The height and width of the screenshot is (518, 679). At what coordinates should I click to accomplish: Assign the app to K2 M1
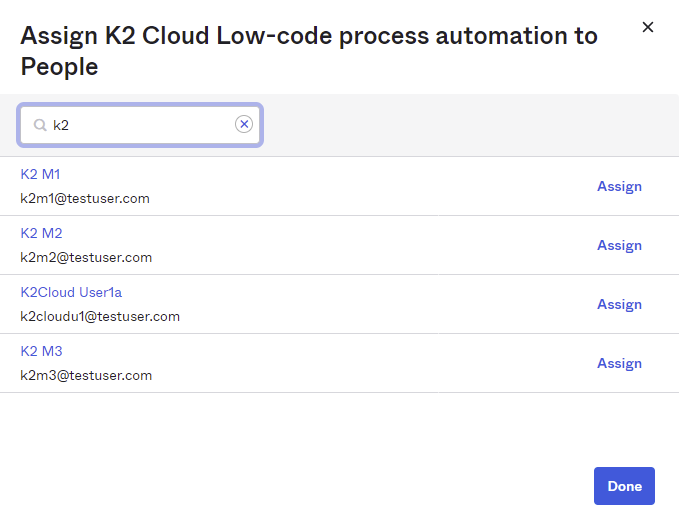(619, 186)
